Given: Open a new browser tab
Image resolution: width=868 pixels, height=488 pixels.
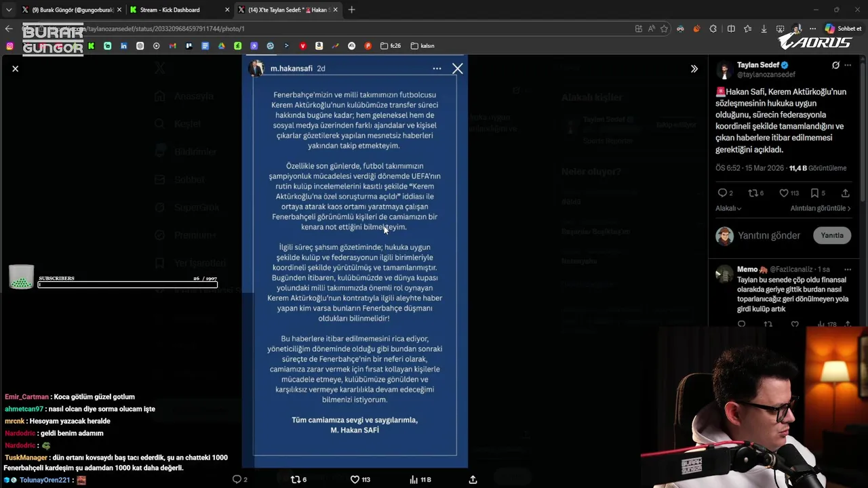Looking at the screenshot, I should [x=351, y=9].
